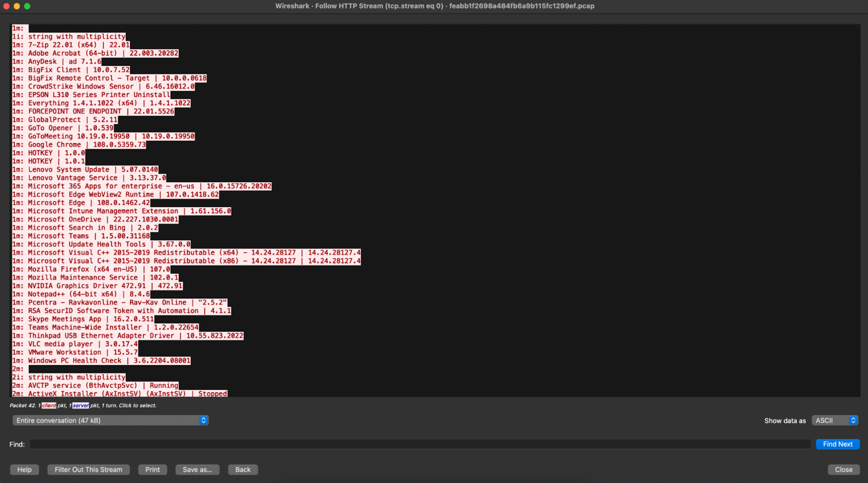Image resolution: width=868 pixels, height=483 pixels.
Task: Click the Mozilla Maintenance Service line
Action: pyautogui.click(x=95, y=278)
